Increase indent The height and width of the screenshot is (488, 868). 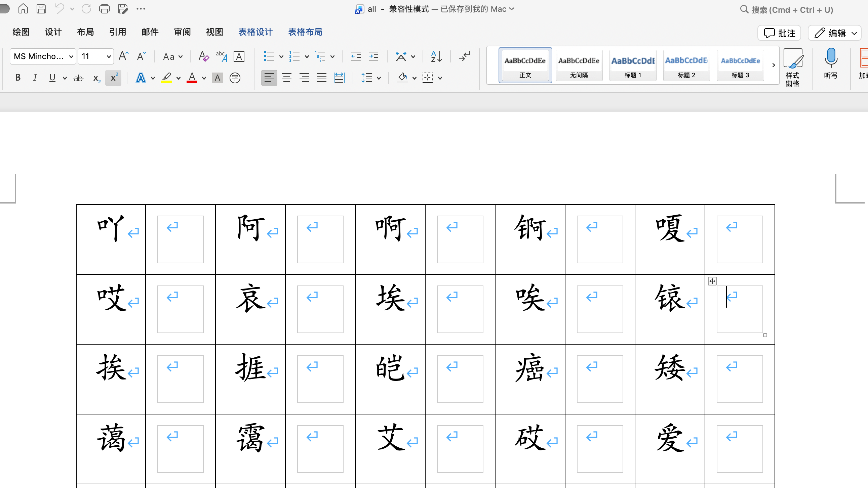point(373,56)
